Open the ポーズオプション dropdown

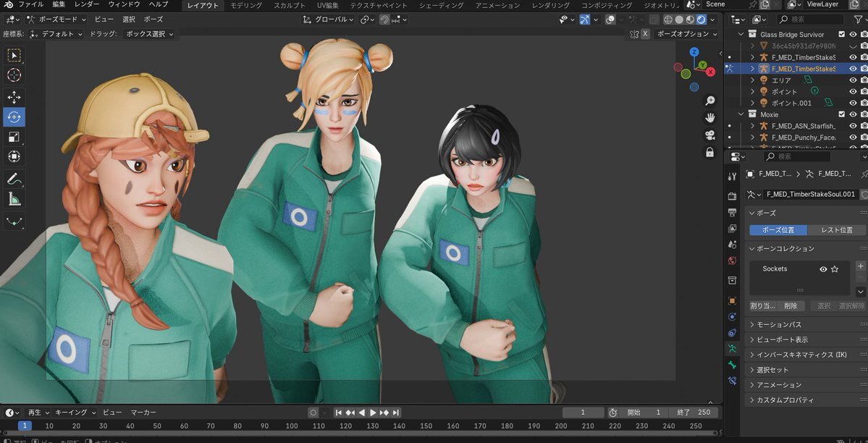[x=686, y=34]
